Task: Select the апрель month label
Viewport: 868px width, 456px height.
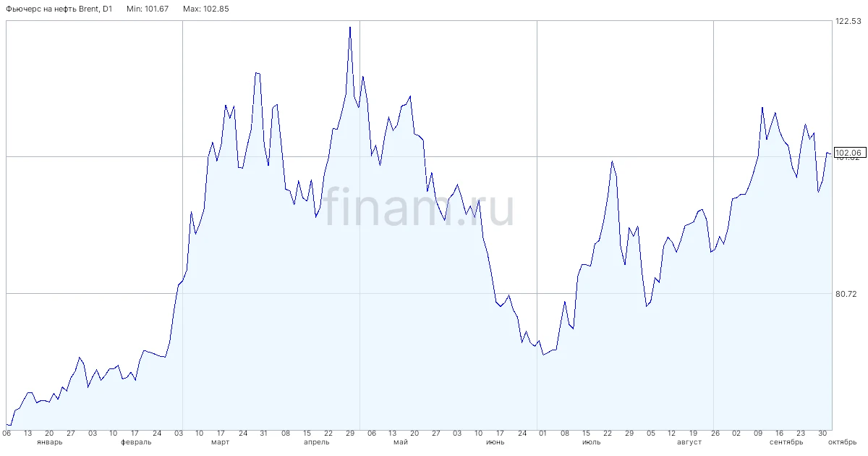Action: pos(317,442)
